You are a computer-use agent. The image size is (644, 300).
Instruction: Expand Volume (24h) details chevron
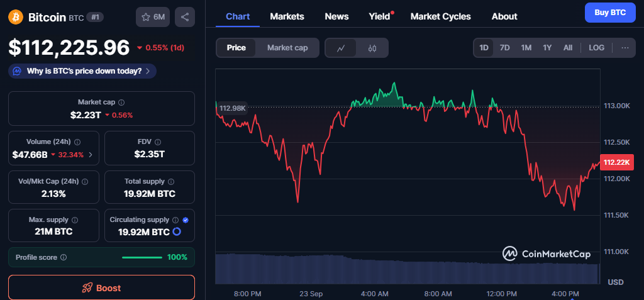click(90, 154)
